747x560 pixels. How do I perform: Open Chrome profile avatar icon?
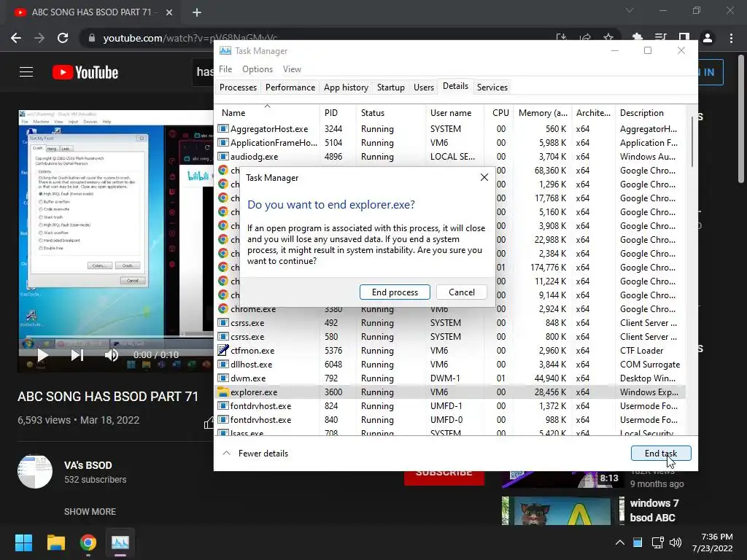(708, 38)
